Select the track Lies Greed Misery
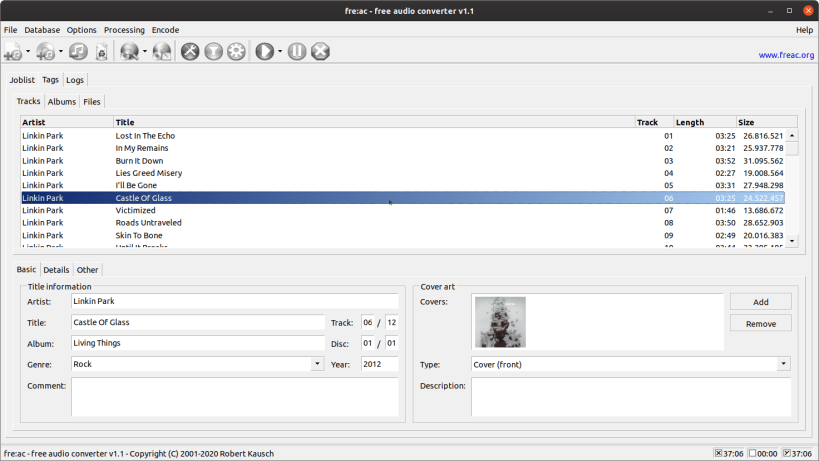Screen dimensions: 819x461 pyautogui.click(x=403, y=173)
